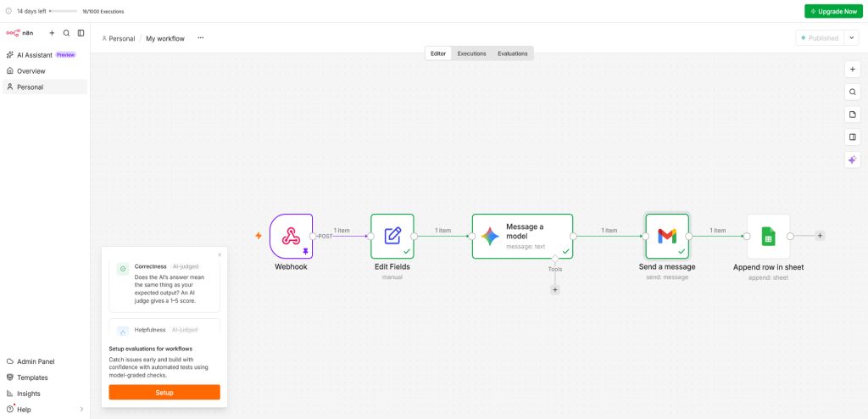This screenshot has height=419, width=868.
Task: Close the evaluations setup popup
Action: (220, 254)
